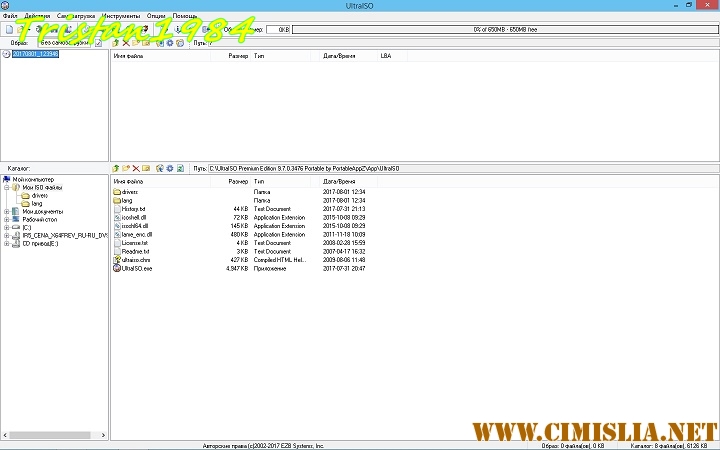Collapse the Мои ISO файлы tree node
The height and width of the screenshot is (450, 720).
pos(7,187)
